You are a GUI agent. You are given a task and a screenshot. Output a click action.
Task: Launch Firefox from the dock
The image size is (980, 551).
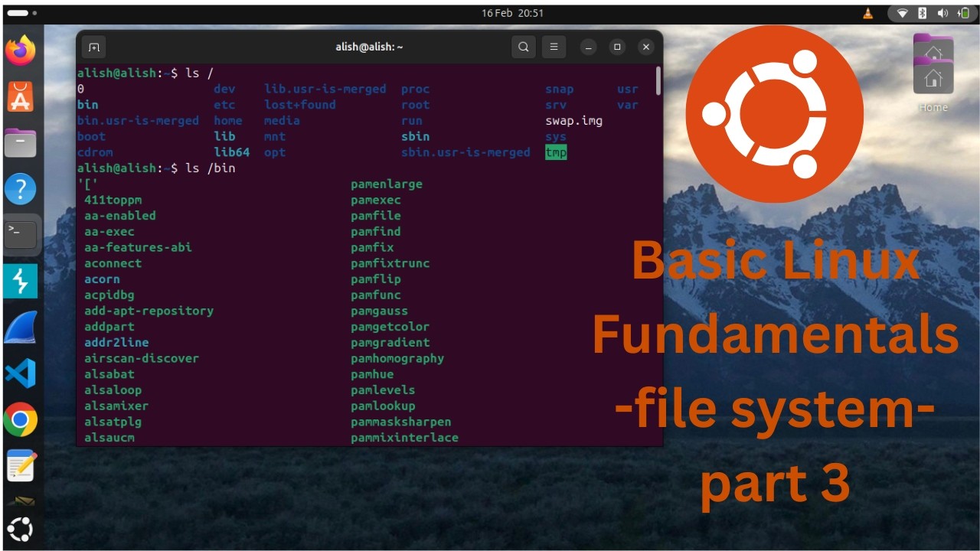[21, 51]
